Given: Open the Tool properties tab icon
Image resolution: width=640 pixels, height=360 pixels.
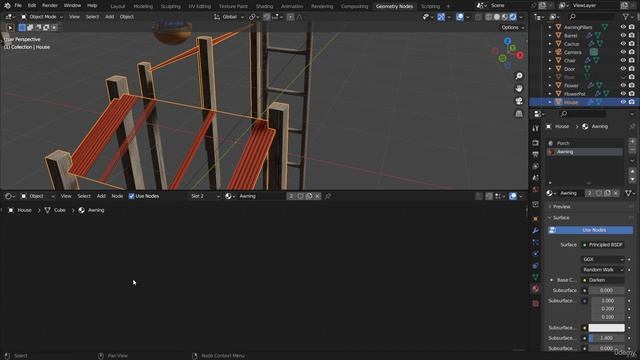Looking at the screenshot, I should pos(536,129).
